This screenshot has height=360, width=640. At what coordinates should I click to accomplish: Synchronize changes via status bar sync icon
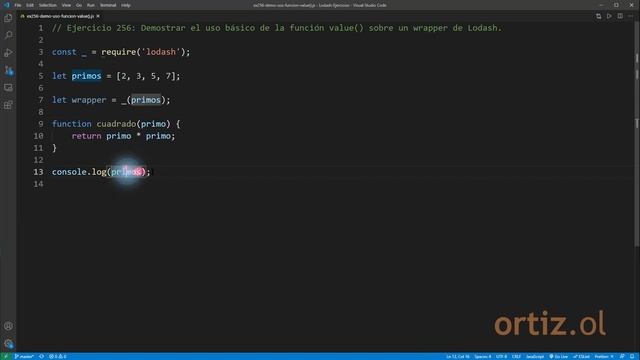pyautogui.click(x=41, y=356)
